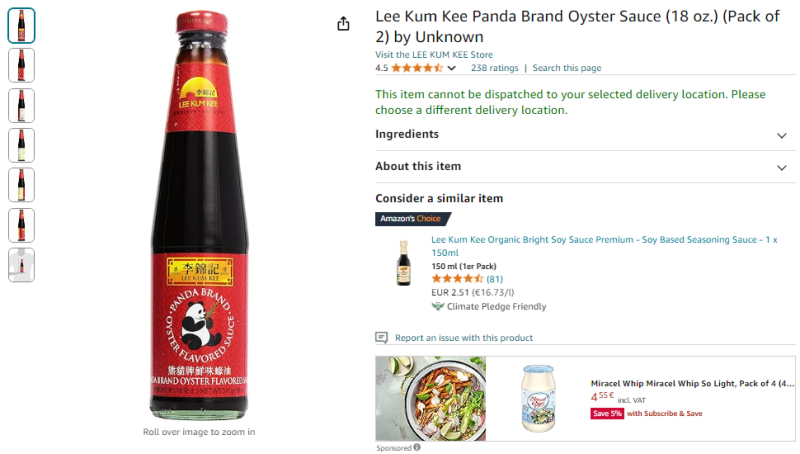Select the last product thumbnail
The height and width of the screenshot is (454, 800).
tap(21, 265)
